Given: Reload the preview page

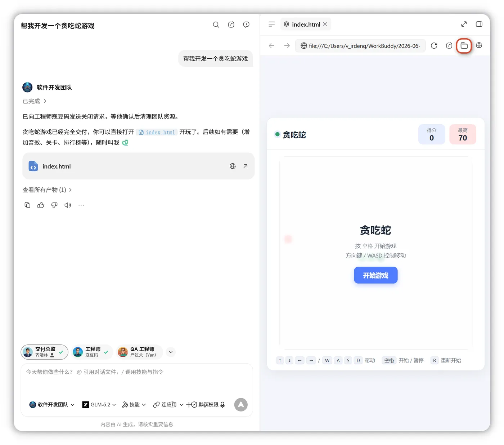Looking at the screenshot, I should 434,46.
